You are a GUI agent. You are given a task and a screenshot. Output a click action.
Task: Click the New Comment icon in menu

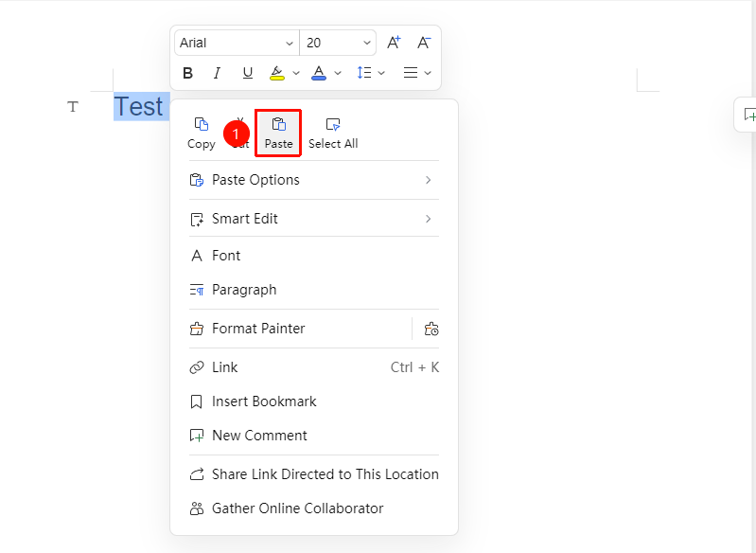coord(196,436)
